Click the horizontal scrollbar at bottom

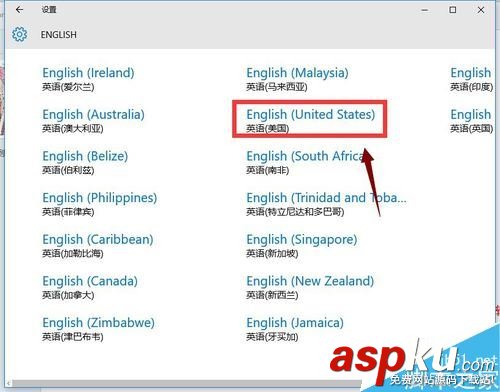(x=187, y=383)
